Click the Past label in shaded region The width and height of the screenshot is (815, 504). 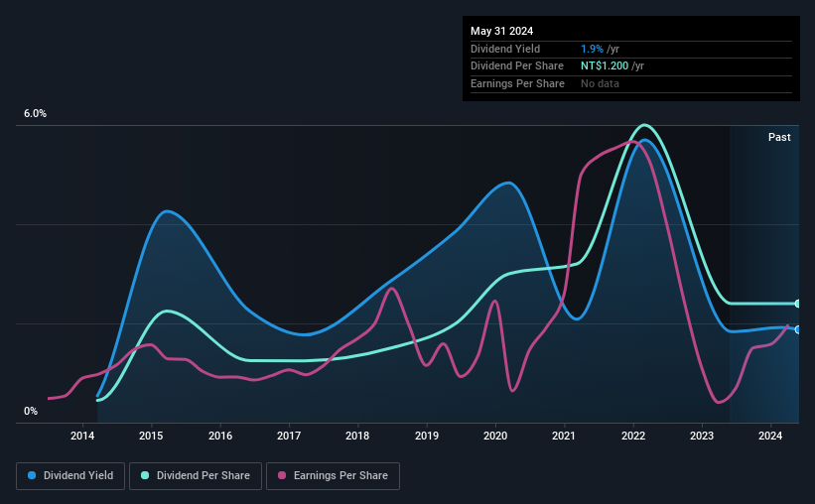pos(779,137)
